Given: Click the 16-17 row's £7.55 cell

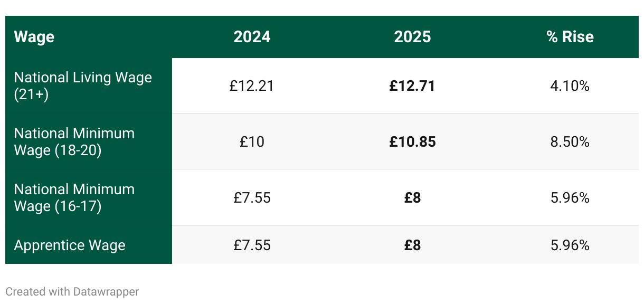Looking at the screenshot, I should click(x=252, y=198).
